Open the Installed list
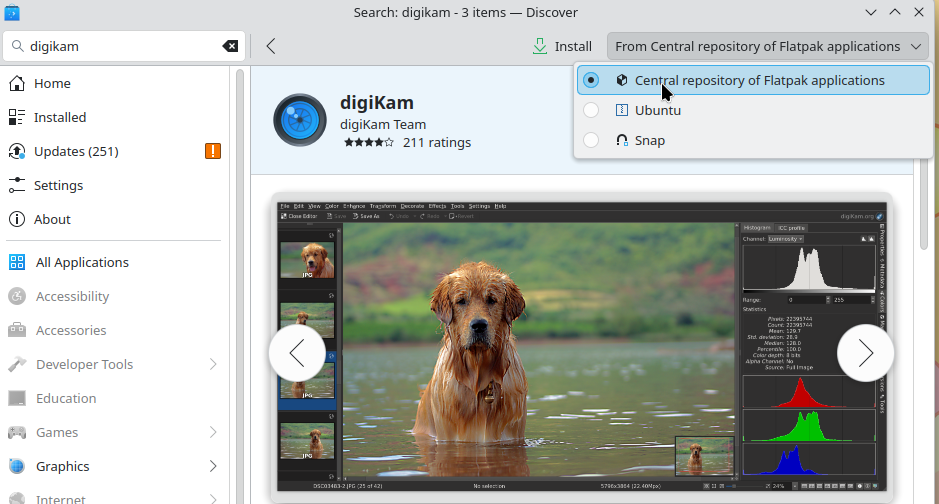The height and width of the screenshot is (504, 939). [114, 117]
